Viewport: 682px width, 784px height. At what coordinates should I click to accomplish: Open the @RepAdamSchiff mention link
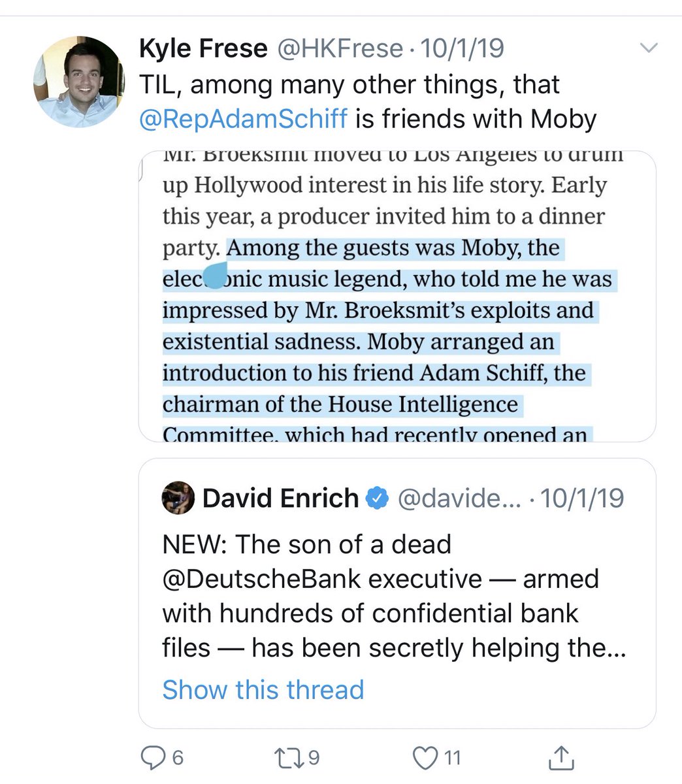point(244,119)
